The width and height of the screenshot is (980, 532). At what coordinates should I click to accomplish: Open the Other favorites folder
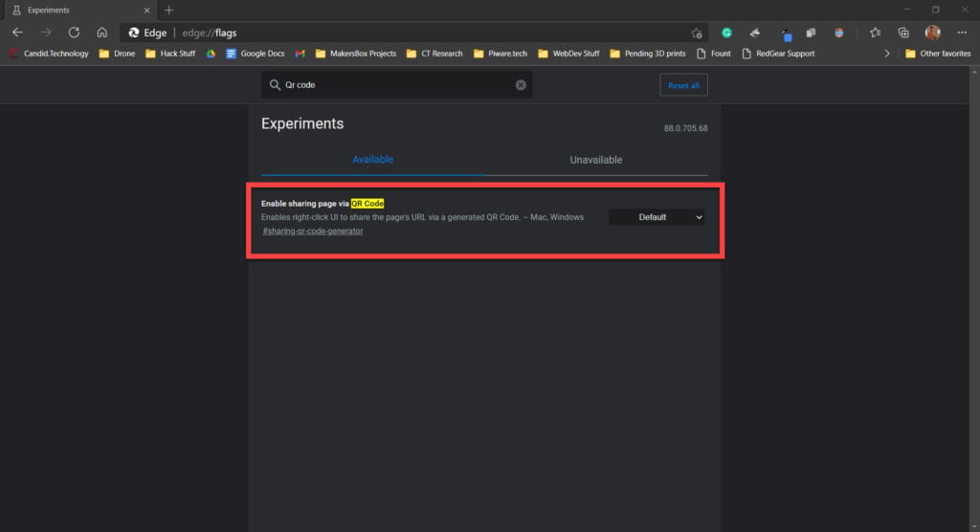937,54
